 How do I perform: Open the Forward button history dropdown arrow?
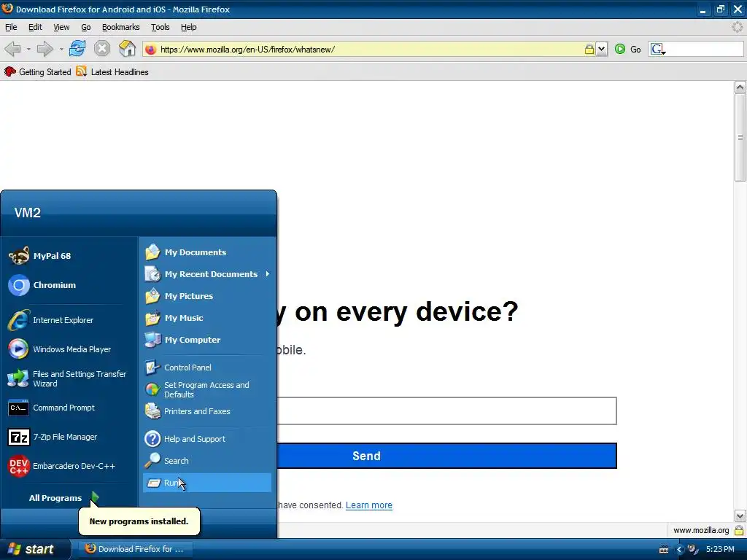point(61,49)
